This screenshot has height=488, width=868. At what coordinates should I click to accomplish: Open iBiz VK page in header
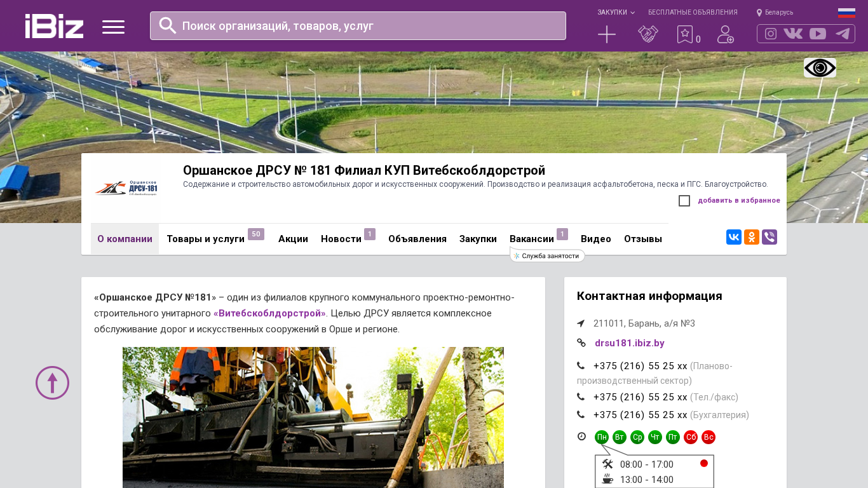(x=793, y=34)
